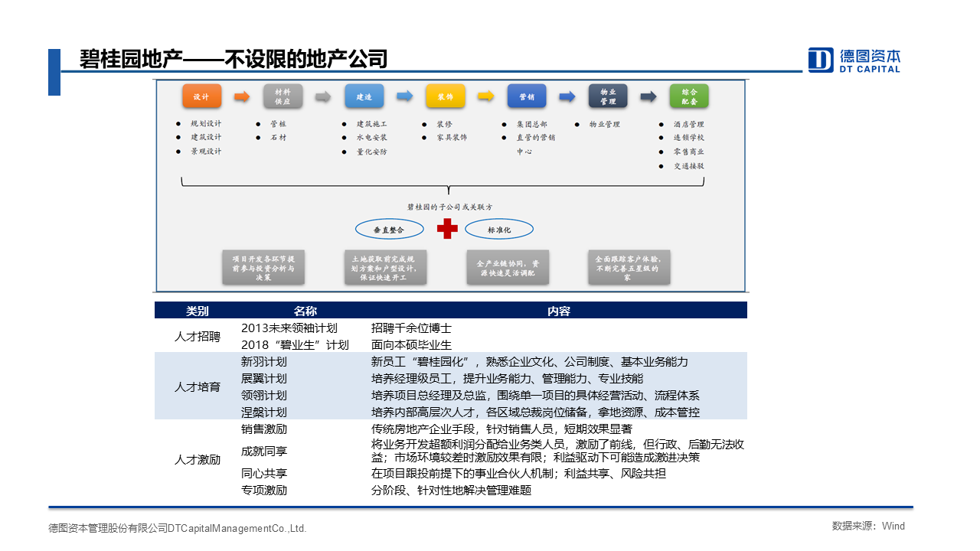
Task: Click the 人才培育 category cell
Action: click(x=197, y=386)
